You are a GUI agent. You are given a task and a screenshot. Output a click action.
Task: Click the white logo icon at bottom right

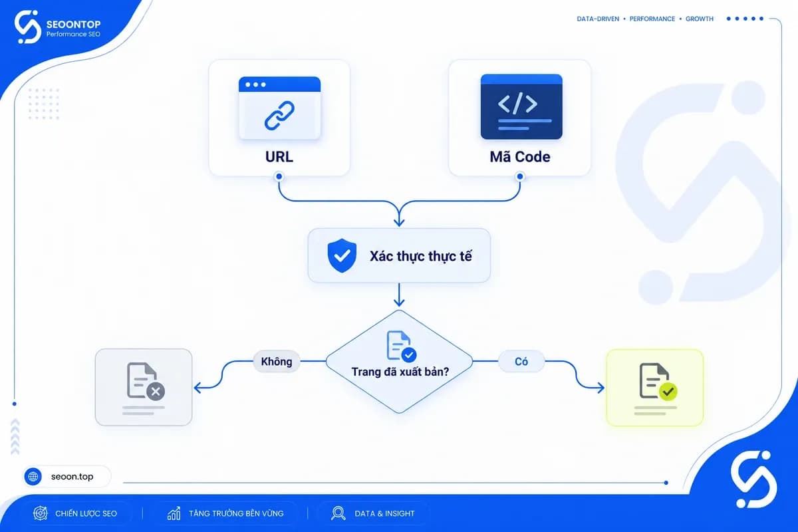(753, 479)
